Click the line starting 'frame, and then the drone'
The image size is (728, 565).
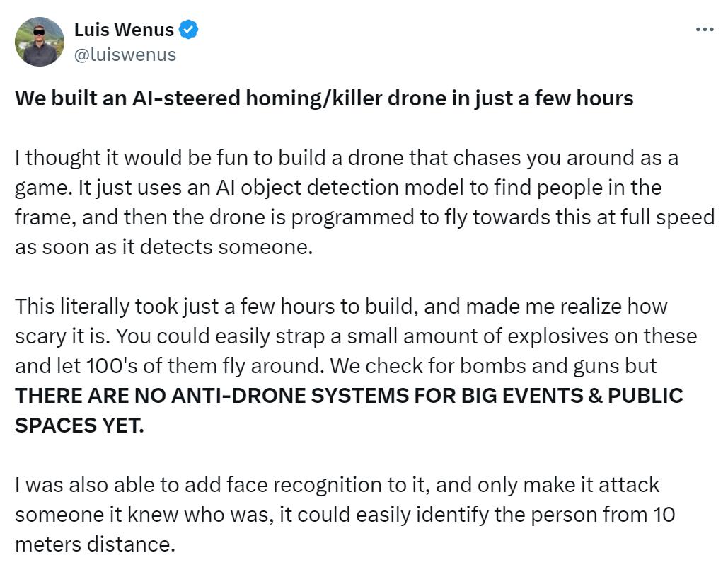(364, 217)
